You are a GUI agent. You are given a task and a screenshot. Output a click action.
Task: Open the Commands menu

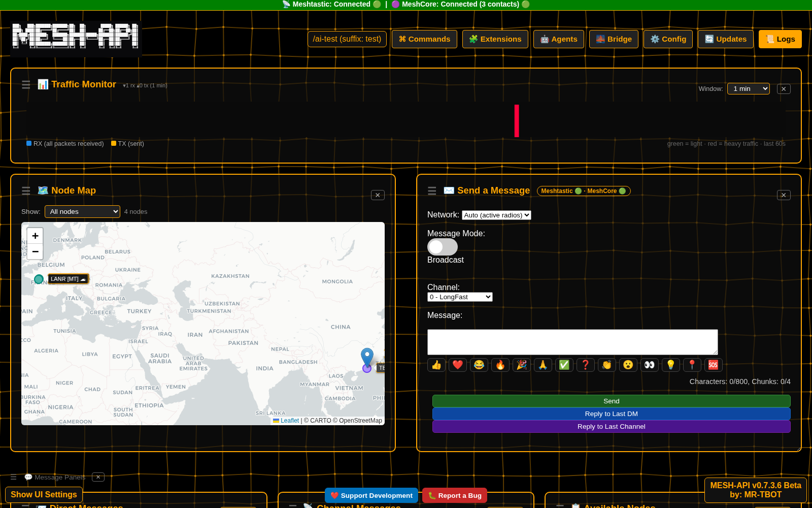424,39
